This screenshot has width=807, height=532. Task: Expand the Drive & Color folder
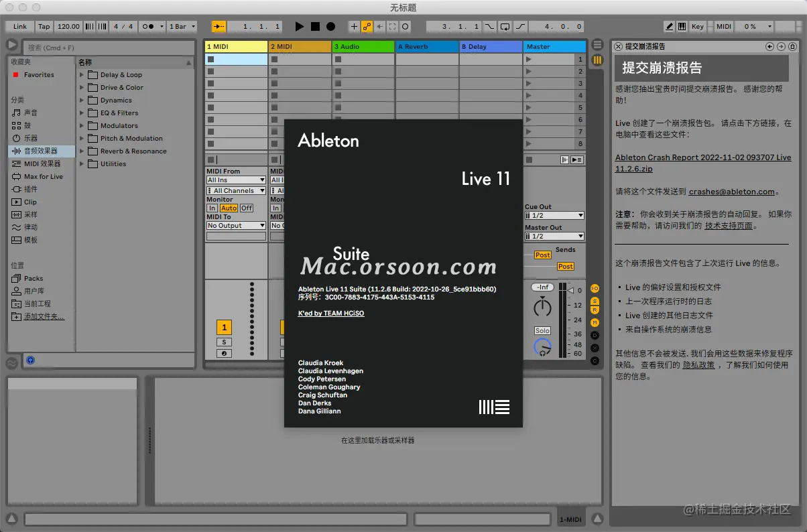82,88
